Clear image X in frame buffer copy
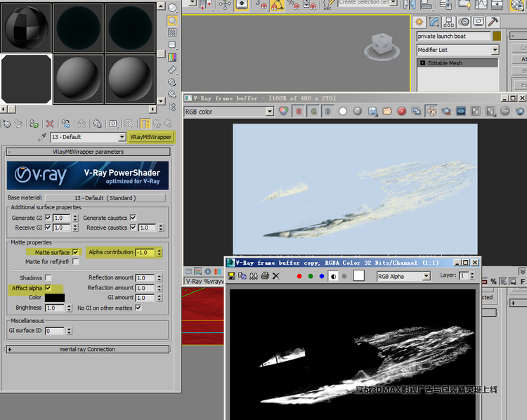This screenshot has width=527, height=420. click(276, 276)
